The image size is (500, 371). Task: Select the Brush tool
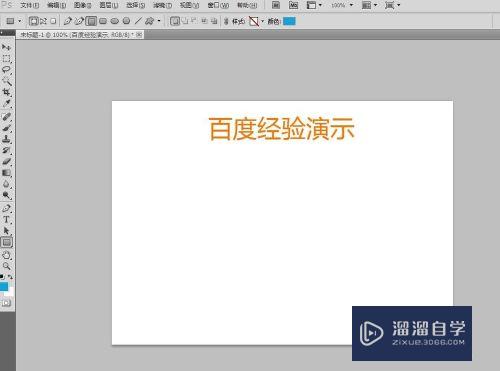(6, 128)
